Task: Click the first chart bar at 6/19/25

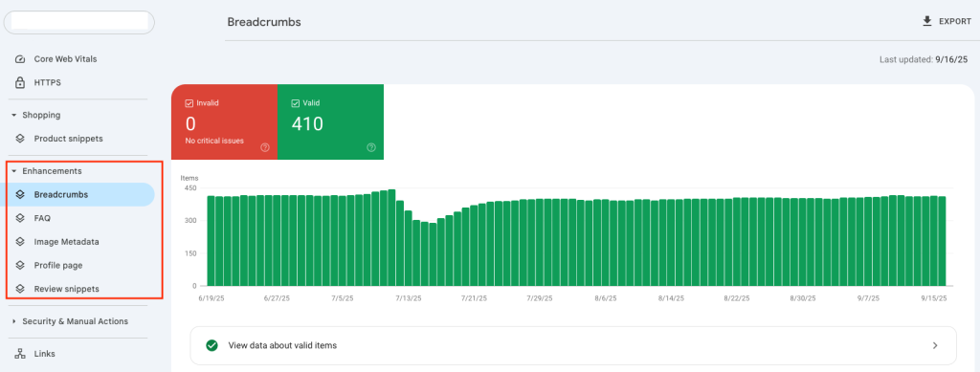Action: (x=212, y=241)
